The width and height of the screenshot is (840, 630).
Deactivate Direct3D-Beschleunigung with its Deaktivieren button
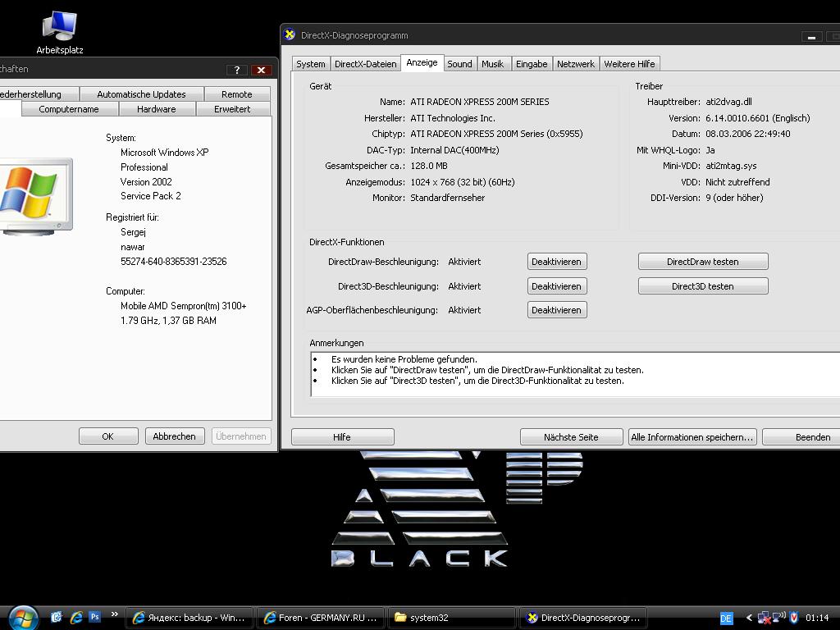coord(557,286)
